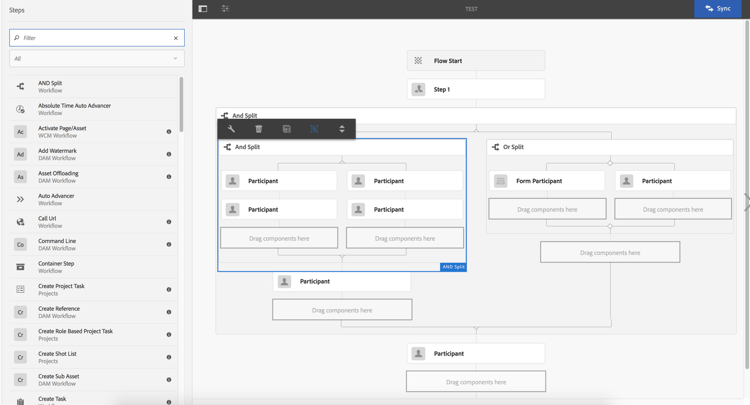Open workflow page information sliders icon
The height and width of the screenshot is (405, 750).
tap(225, 9)
